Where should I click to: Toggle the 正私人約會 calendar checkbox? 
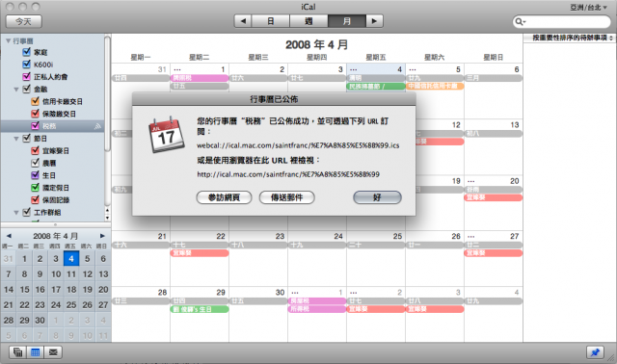(27, 77)
